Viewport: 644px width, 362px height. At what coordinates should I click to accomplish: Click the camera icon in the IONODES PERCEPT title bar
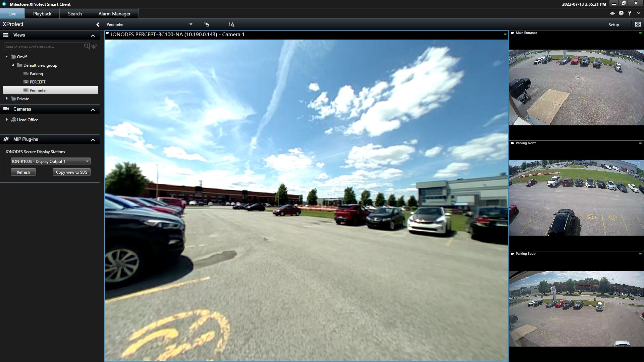[x=107, y=33]
